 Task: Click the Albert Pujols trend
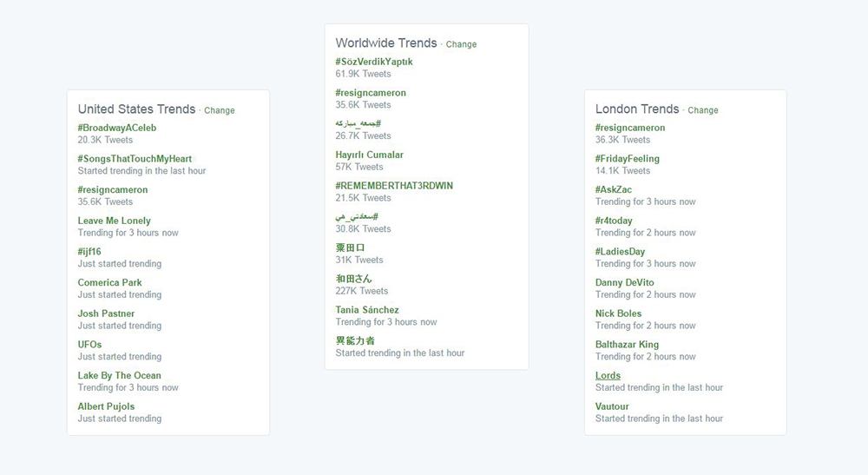(106, 406)
